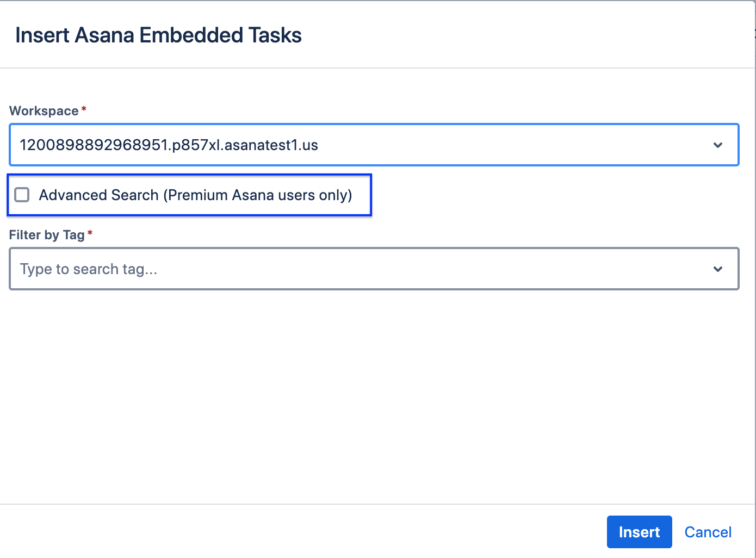Viewport: 756px width, 558px height.
Task: Click the Filter by Tag label
Action: [x=47, y=235]
